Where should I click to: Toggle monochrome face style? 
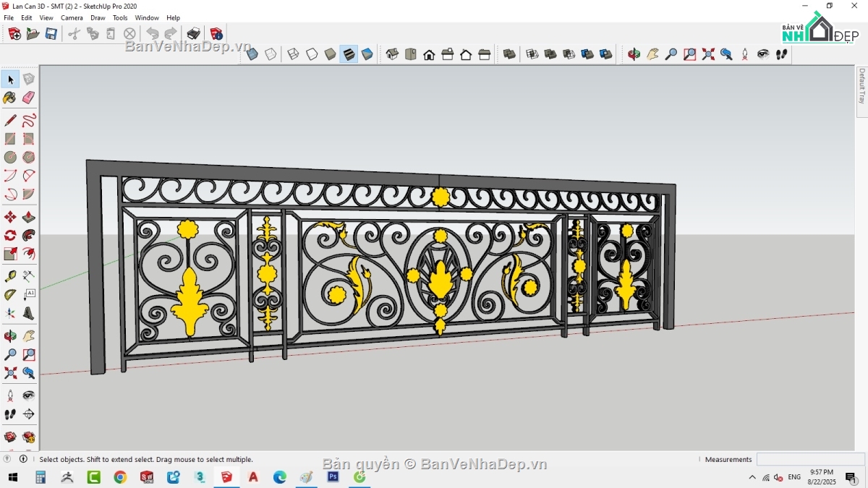click(367, 53)
